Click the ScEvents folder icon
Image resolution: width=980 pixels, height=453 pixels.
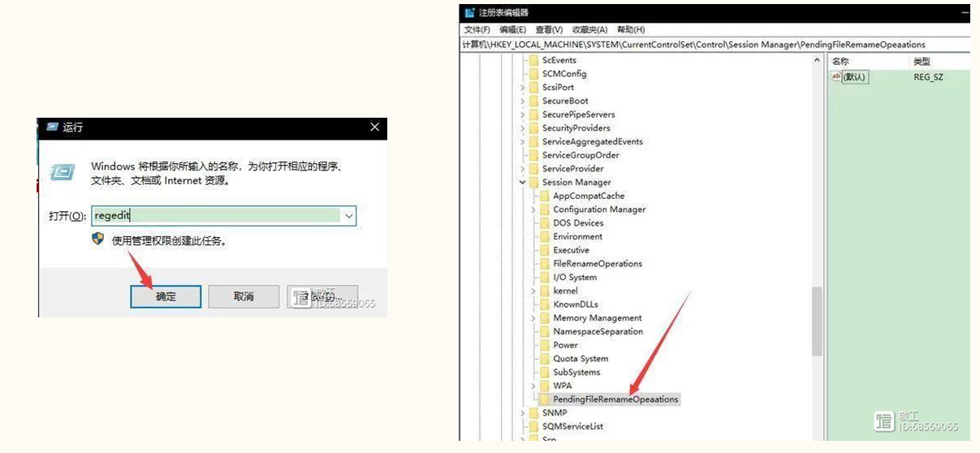tap(533, 60)
